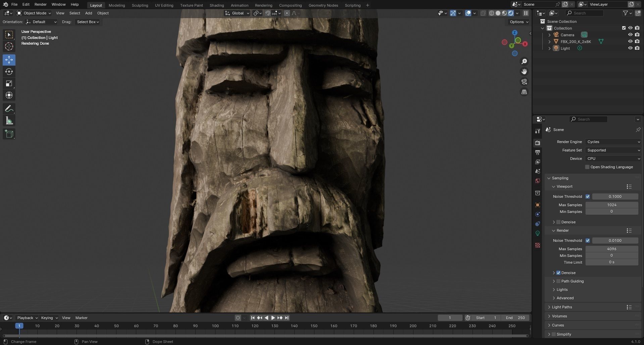Click the Zoom view magnifier icon
644x345 pixels.
tap(524, 61)
